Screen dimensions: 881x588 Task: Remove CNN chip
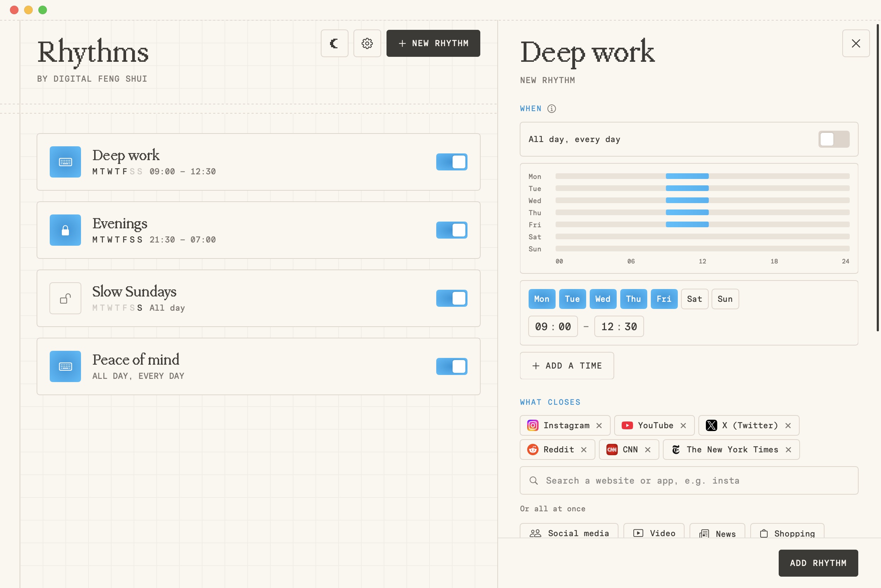(x=648, y=450)
